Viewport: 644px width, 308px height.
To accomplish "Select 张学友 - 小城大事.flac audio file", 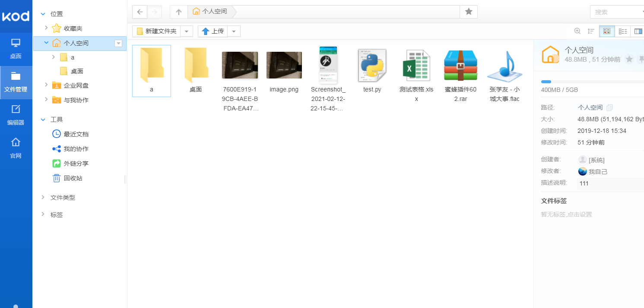I will (505, 75).
